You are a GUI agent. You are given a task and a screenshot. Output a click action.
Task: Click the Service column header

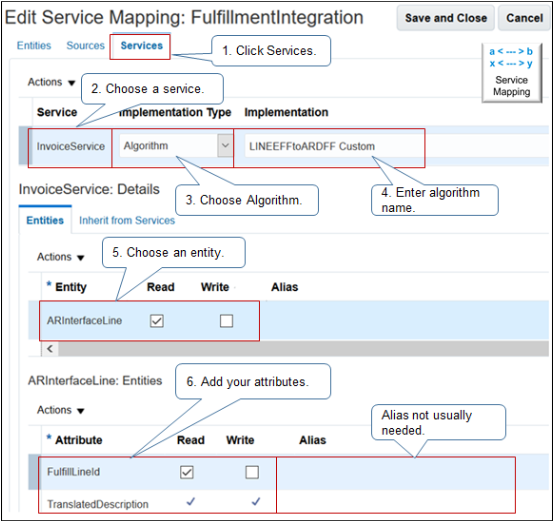tap(57, 112)
